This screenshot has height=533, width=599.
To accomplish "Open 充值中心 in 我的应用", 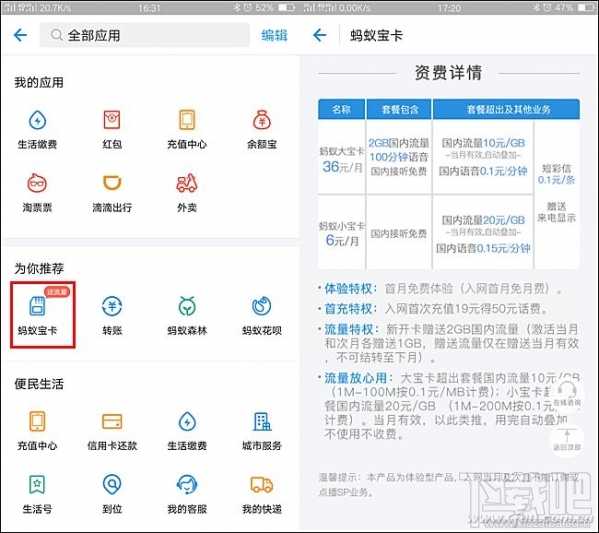I will point(187,129).
